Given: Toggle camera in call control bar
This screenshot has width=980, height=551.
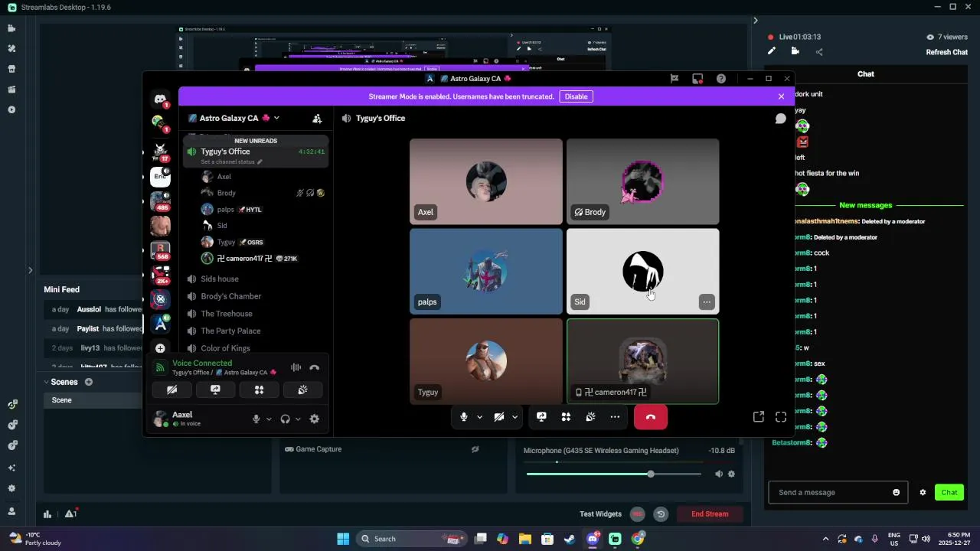Looking at the screenshot, I should tap(499, 417).
